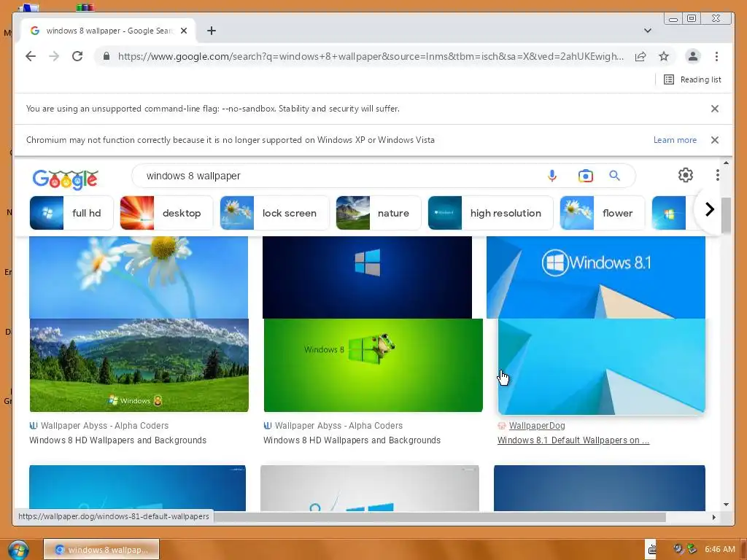Open Windows 8.1 Default Wallpapers on ... link

573,440
